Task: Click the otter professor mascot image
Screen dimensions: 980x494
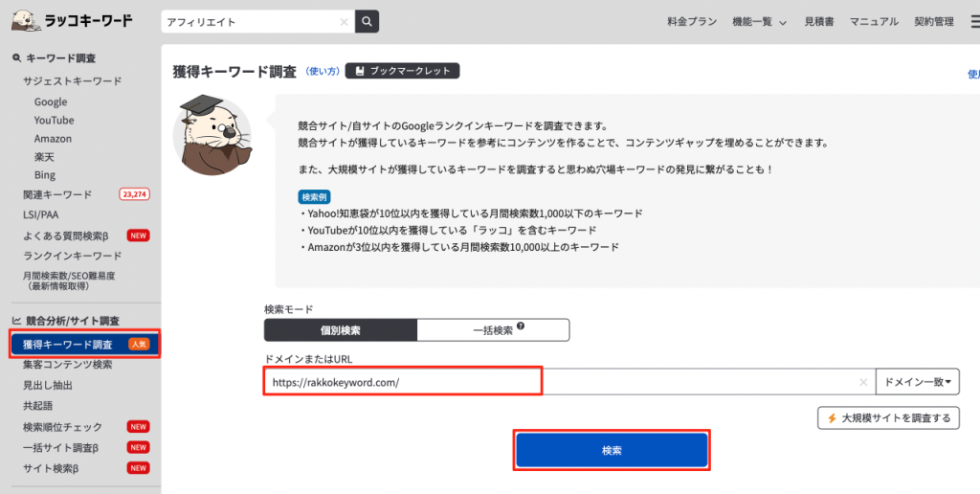Action: [x=211, y=136]
